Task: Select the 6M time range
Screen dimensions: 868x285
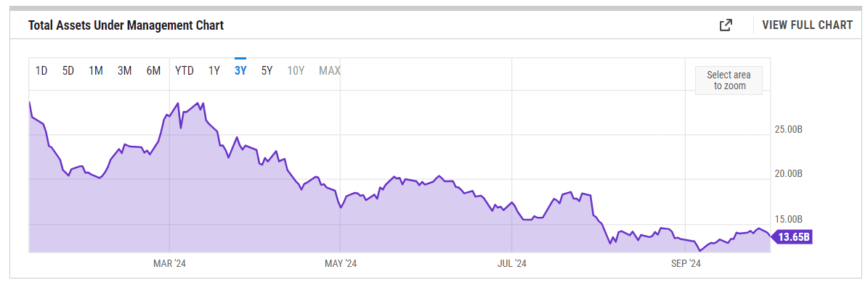Action: coord(153,70)
